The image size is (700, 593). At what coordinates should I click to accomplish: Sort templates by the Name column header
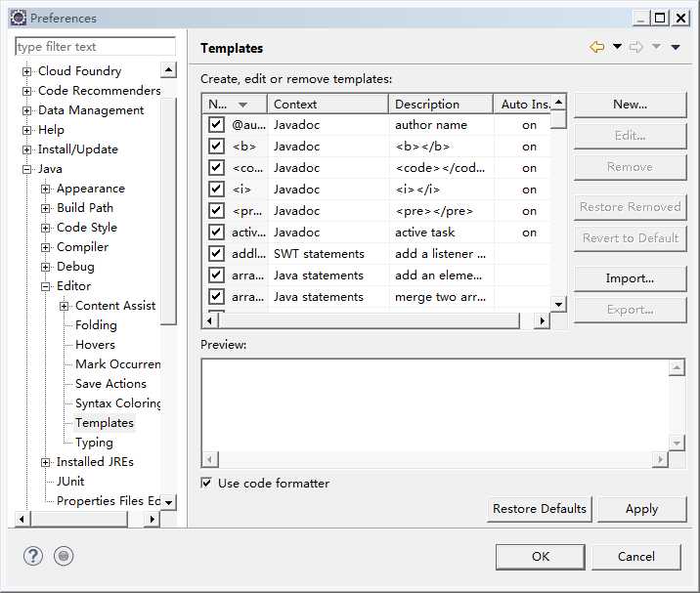[235, 104]
